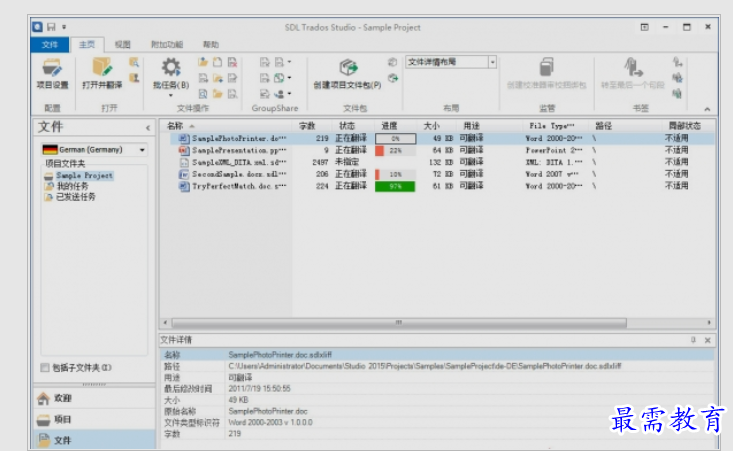
Task: Click the XML file icon beside SampleXML_DITA.xml
Action: pos(184,162)
